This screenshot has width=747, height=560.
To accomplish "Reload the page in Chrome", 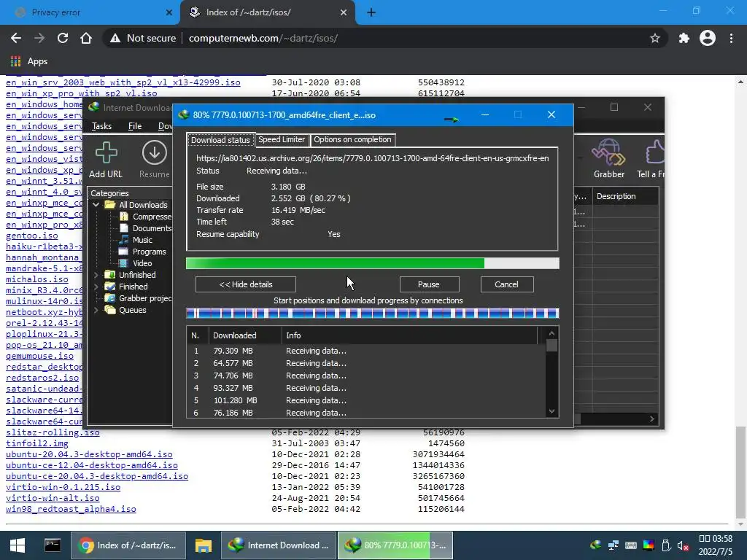I will 63,38.
